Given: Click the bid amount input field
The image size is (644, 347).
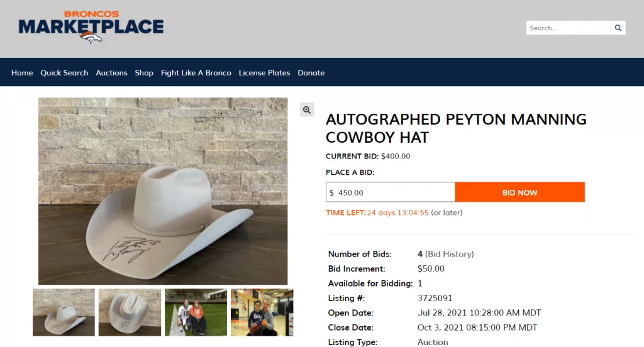Looking at the screenshot, I should pyautogui.click(x=390, y=192).
